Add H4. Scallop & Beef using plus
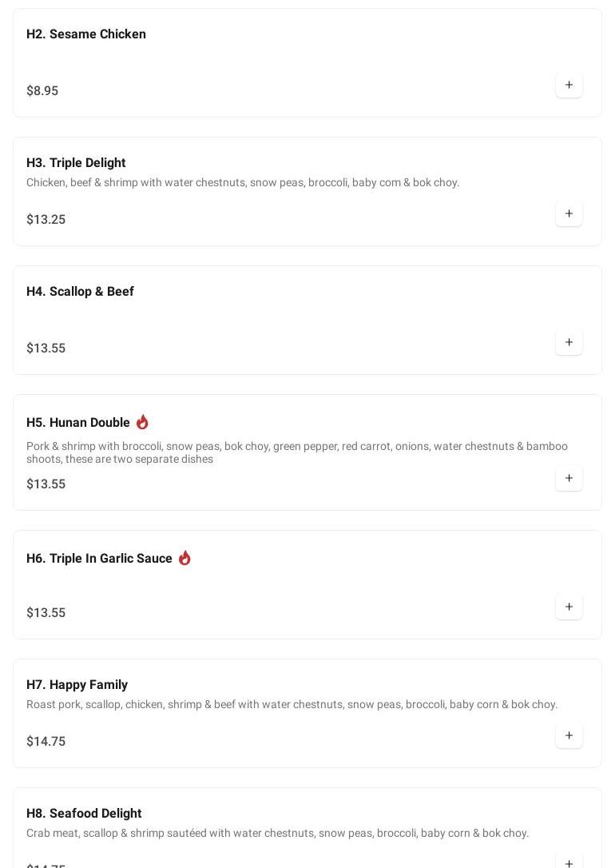This screenshot has width=615, height=868. tap(569, 342)
